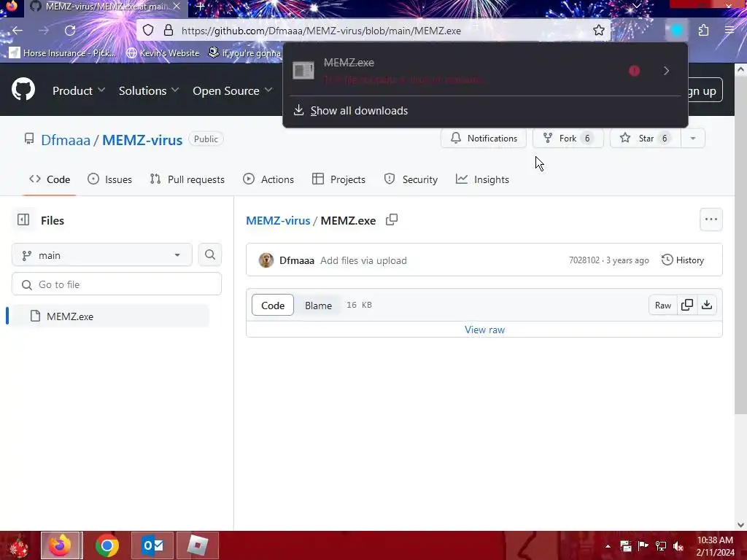Screen dimensions: 747x560
Task: Click the muted volume tray icon
Action: [x=678, y=546]
